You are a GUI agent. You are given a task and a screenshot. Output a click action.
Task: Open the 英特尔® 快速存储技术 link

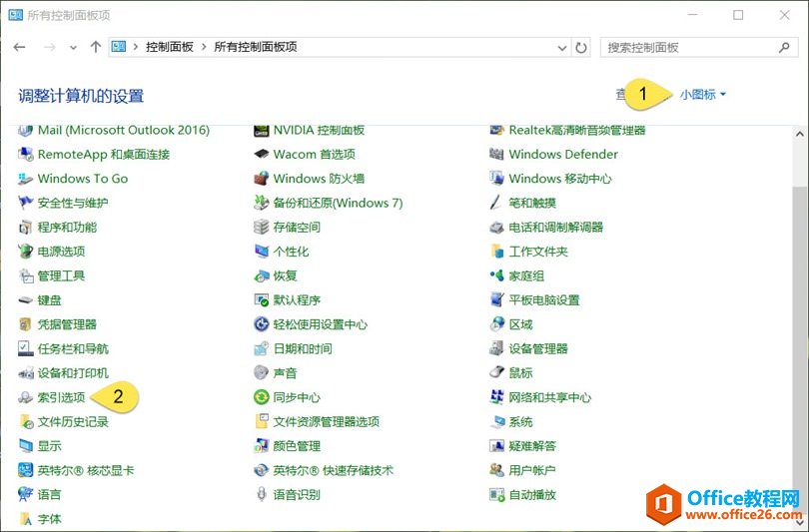click(334, 470)
